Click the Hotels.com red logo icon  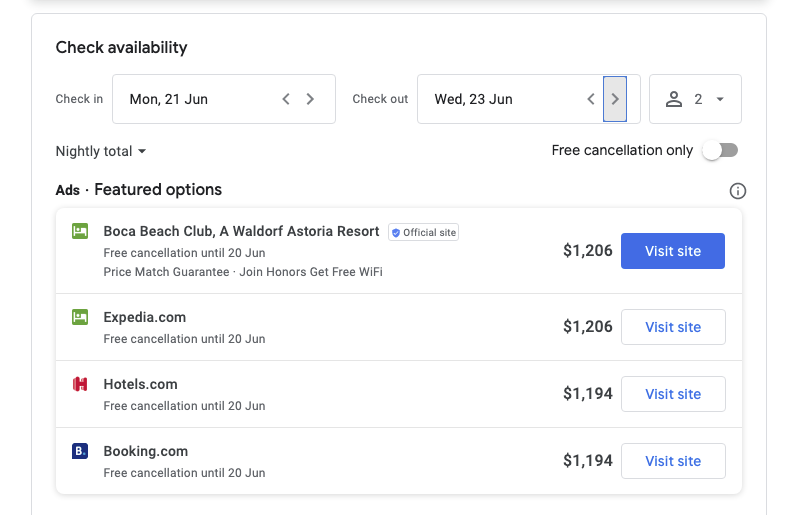80,384
